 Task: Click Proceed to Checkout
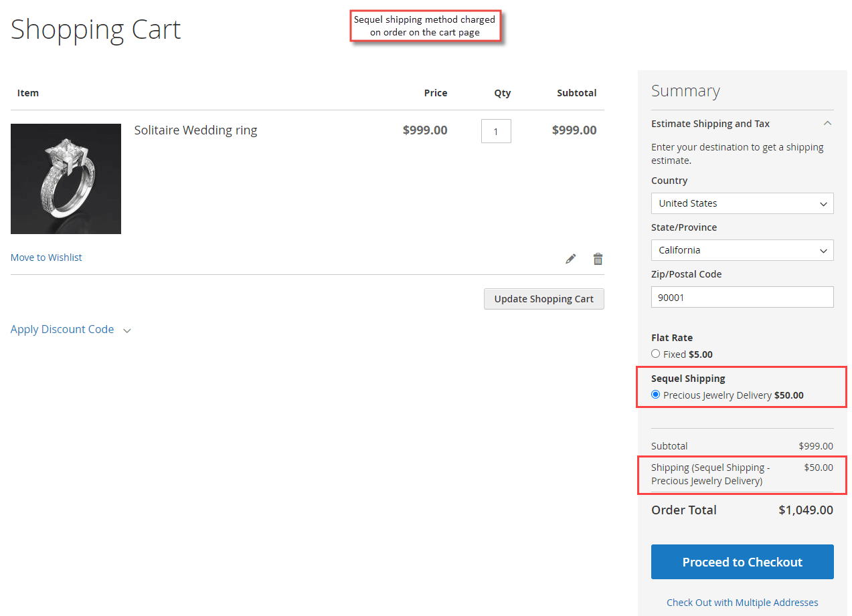pos(742,562)
